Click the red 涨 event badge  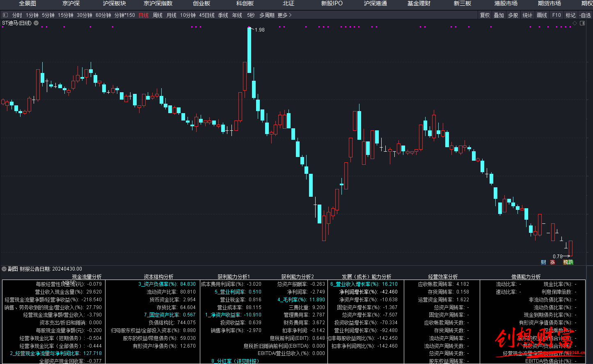point(552,262)
